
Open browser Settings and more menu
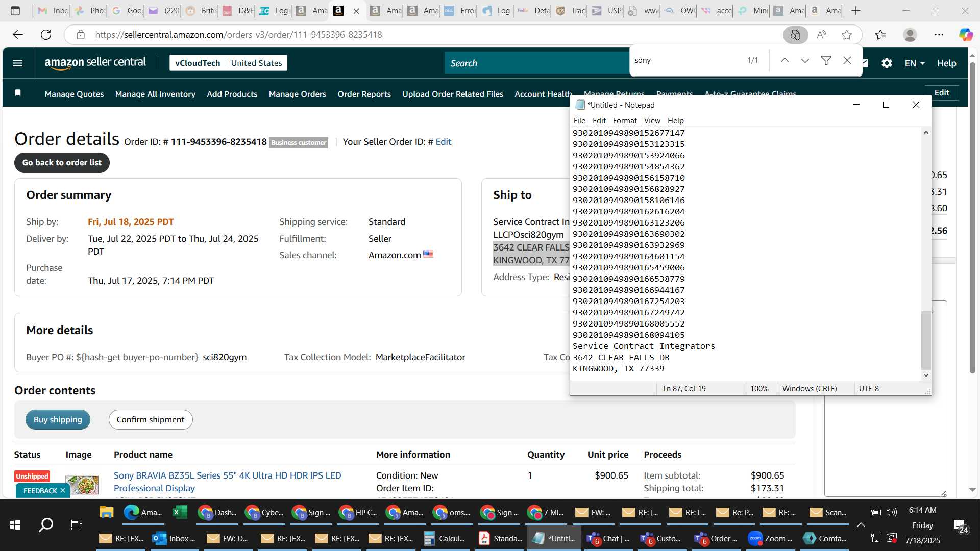tap(939, 35)
